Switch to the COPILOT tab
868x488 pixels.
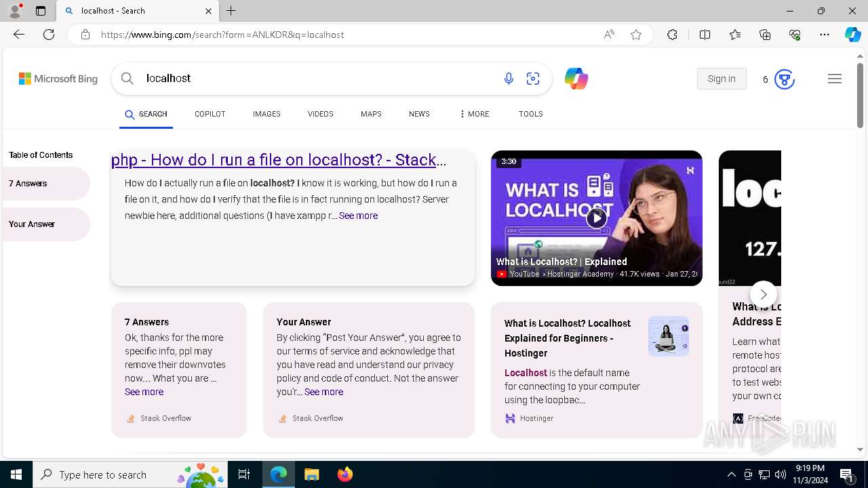coord(210,114)
